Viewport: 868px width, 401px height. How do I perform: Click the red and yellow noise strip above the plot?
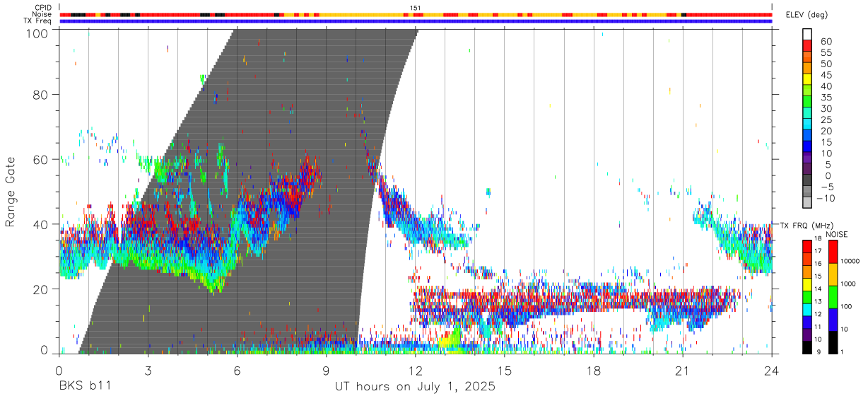pos(416,14)
